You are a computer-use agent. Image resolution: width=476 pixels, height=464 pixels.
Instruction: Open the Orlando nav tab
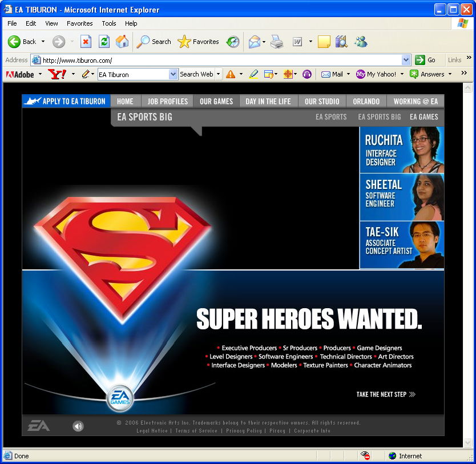(366, 102)
